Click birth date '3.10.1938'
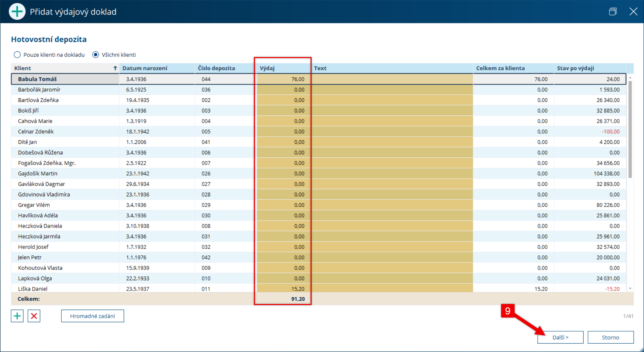The height and width of the screenshot is (352, 644). pyautogui.click(x=138, y=226)
